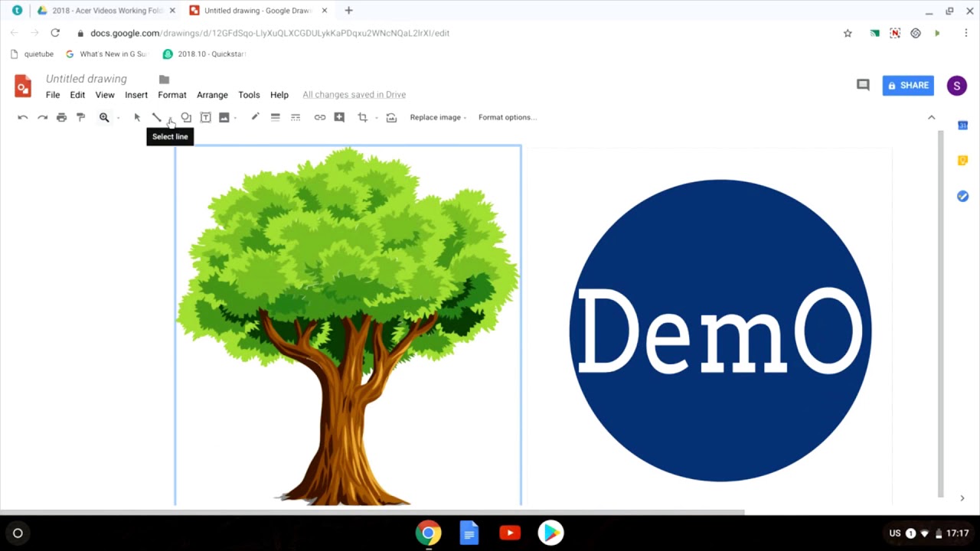Switch to the Acer Videos Working Folder tab

[106, 11]
